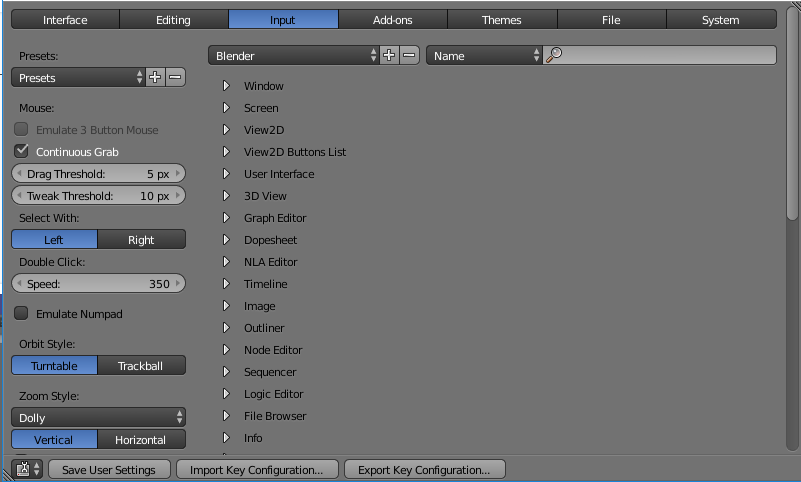Expand the Image keymap section
This screenshot has width=801, height=482.
226,305
